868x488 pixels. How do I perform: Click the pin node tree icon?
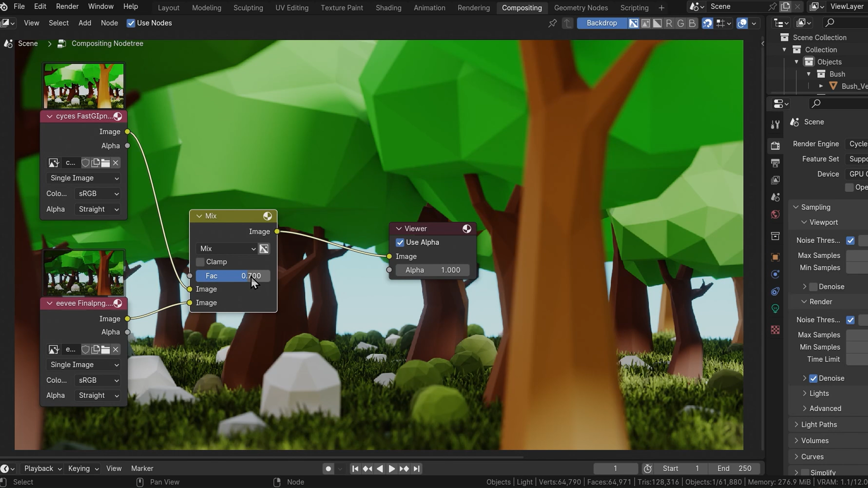(x=552, y=23)
